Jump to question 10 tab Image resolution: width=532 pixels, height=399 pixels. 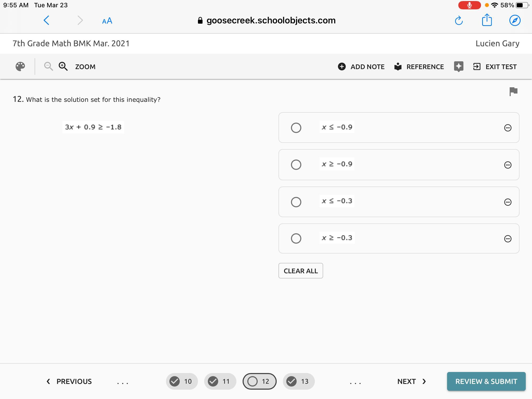coord(182,381)
